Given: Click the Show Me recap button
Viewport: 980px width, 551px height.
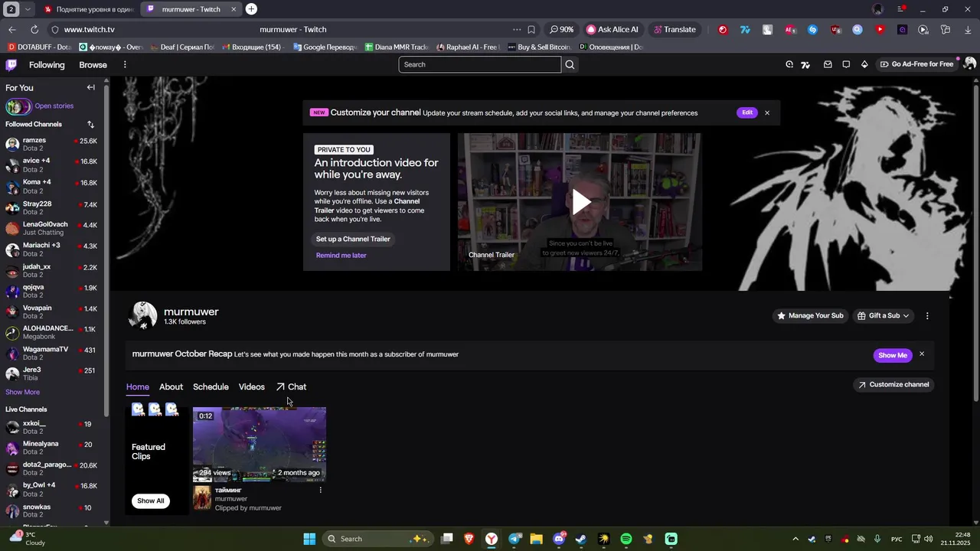Looking at the screenshot, I should [893, 355].
